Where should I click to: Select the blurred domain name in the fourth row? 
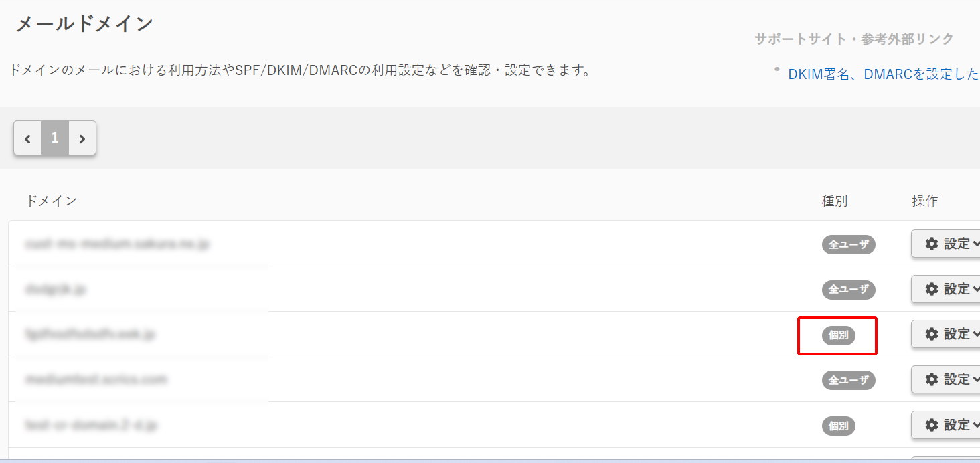[96, 380]
